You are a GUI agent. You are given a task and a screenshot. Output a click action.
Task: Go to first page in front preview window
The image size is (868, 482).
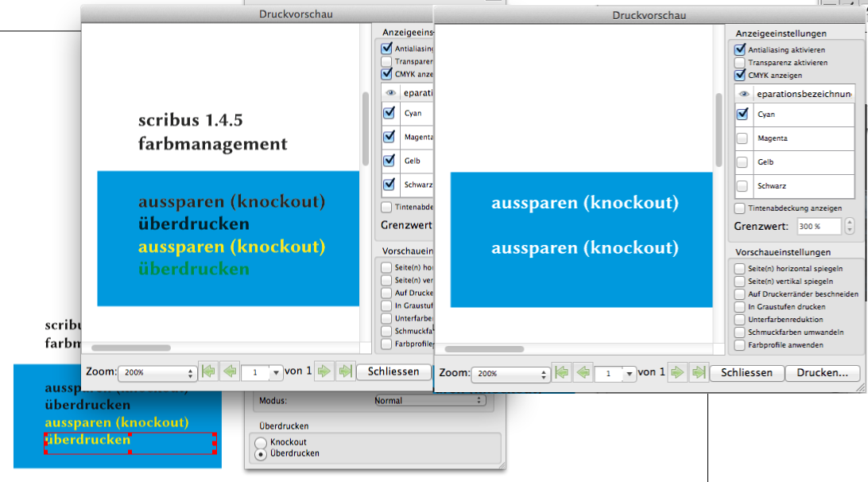563,372
